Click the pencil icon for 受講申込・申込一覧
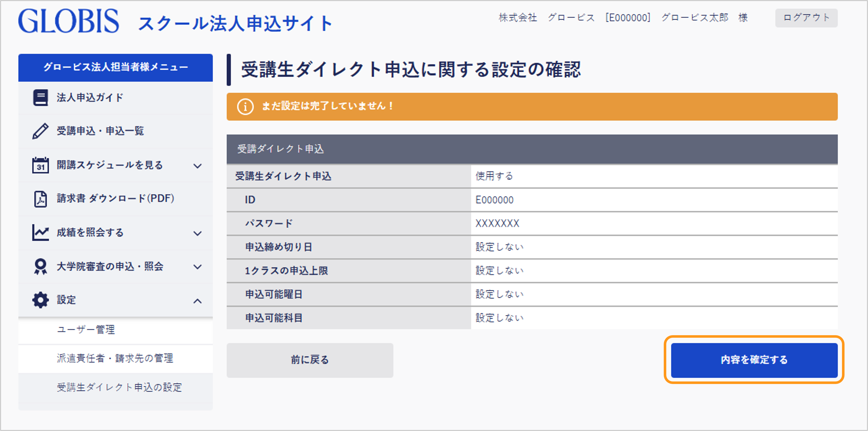 (x=40, y=131)
